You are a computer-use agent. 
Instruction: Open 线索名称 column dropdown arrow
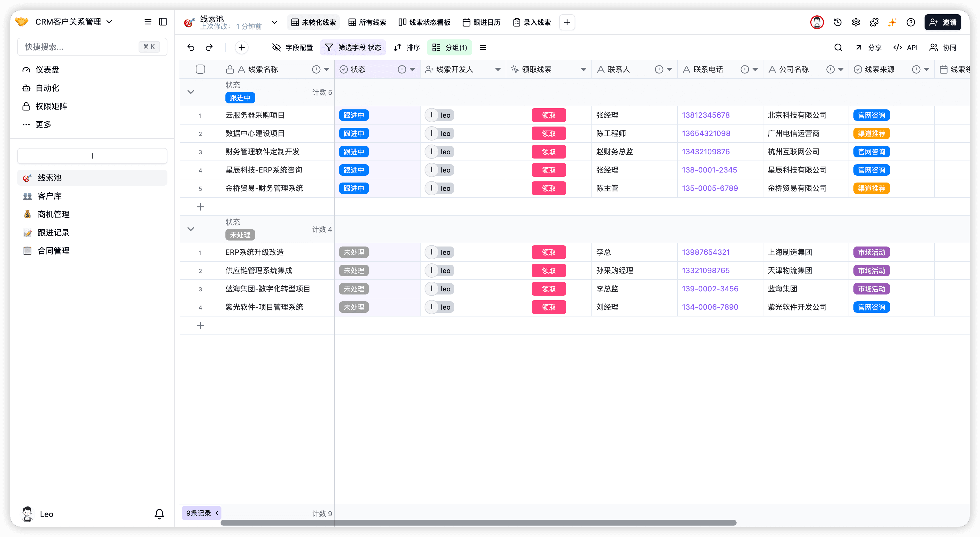coord(326,69)
